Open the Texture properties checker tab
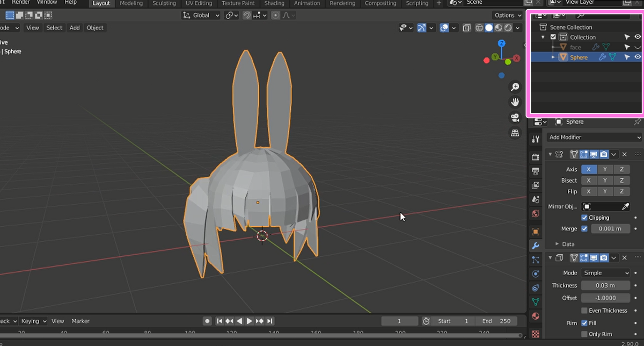 535,333
